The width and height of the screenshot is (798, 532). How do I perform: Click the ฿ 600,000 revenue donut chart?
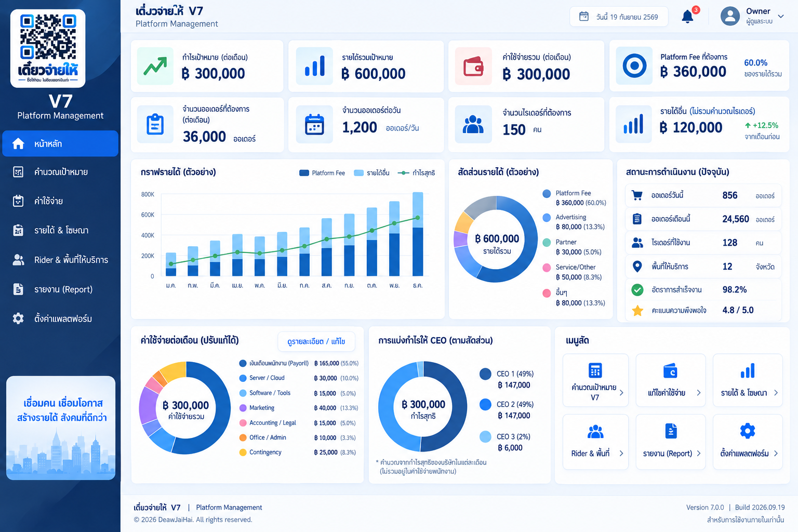pos(496,239)
